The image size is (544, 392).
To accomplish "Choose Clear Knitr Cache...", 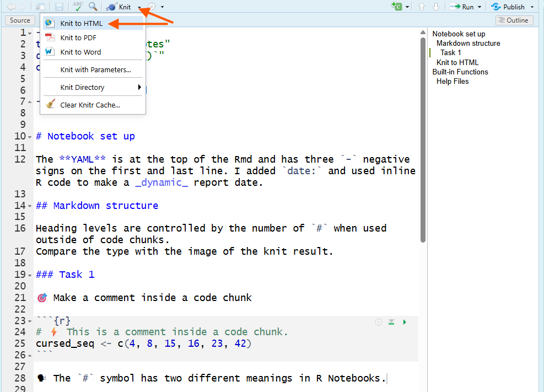I will 93,105.
